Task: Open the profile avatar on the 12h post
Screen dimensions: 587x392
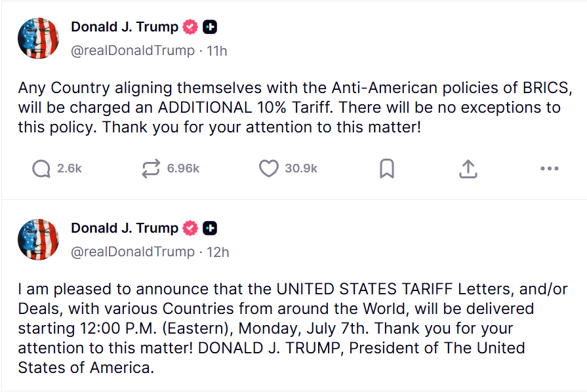Action: 39,239
